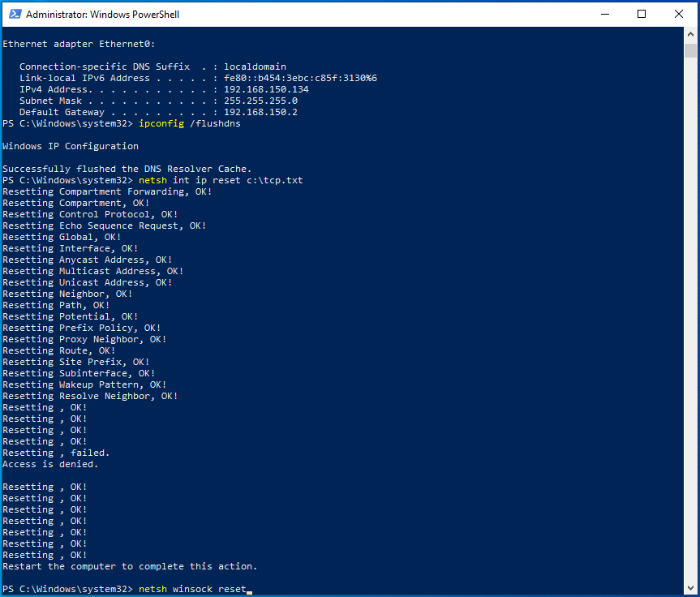This screenshot has width=700, height=597.
Task: Click the "Resetting , failed." output line
Action: pyautogui.click(x=56, y=453)
